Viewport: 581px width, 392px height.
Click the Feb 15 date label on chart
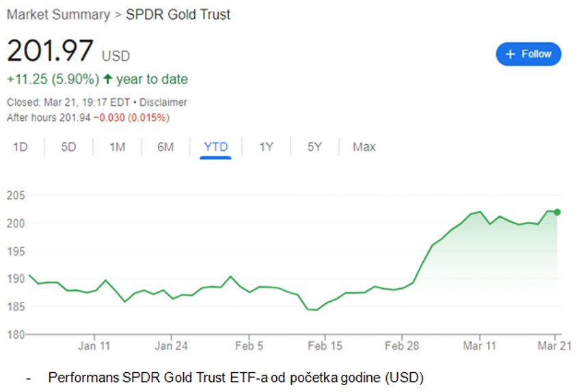tap(325, 346)
